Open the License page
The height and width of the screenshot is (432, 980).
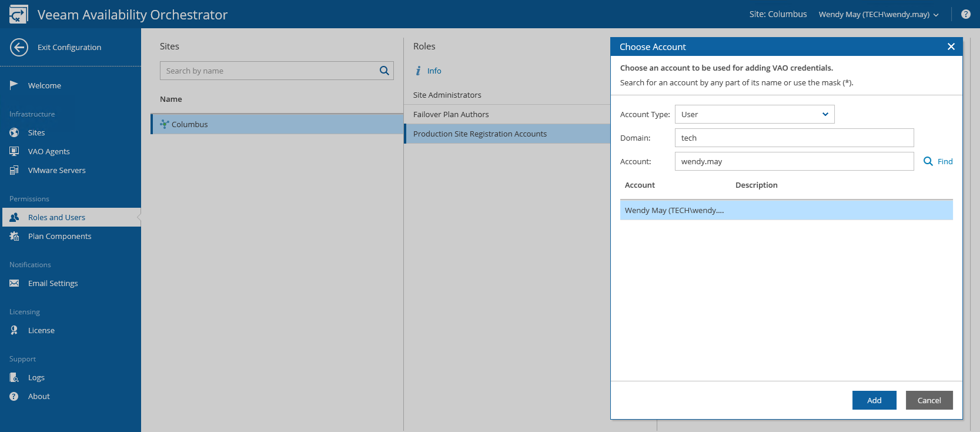point(41,330)
